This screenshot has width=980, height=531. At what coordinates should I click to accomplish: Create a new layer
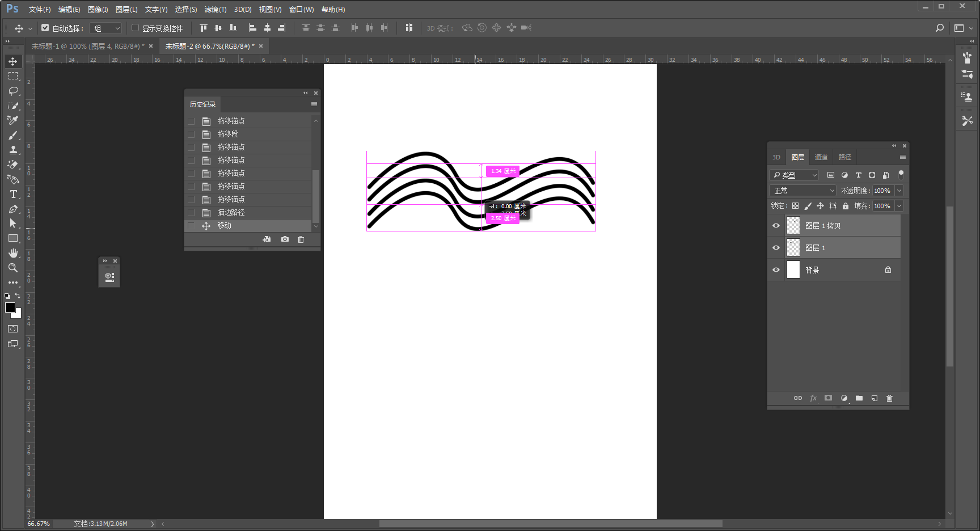(x=875, y=398)
